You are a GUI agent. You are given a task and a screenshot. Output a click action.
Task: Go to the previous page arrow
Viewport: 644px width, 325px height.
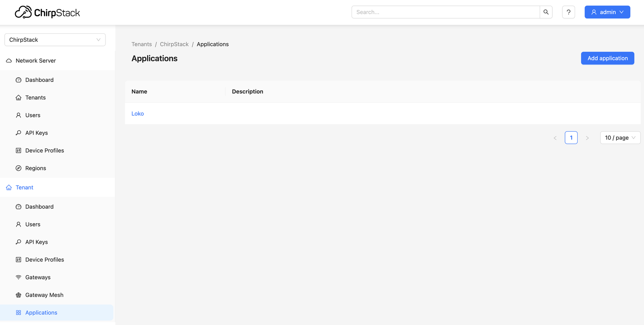[x=555, y=138]
